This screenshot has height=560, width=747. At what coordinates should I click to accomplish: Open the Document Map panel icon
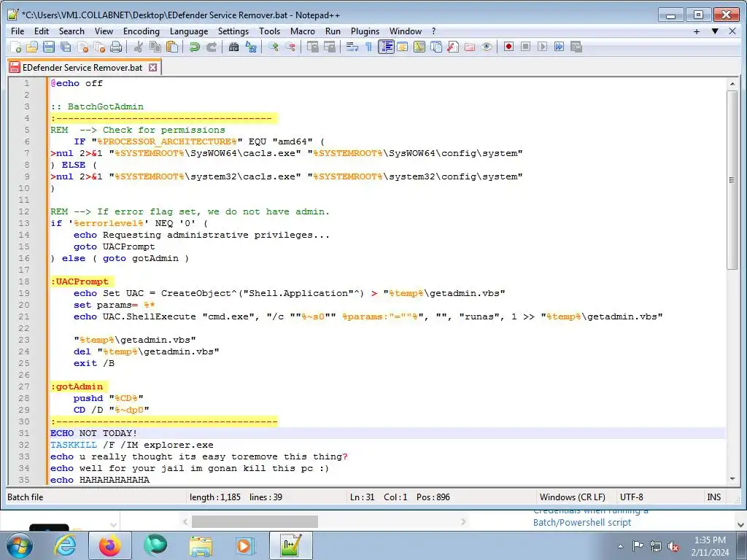(419, 47)
